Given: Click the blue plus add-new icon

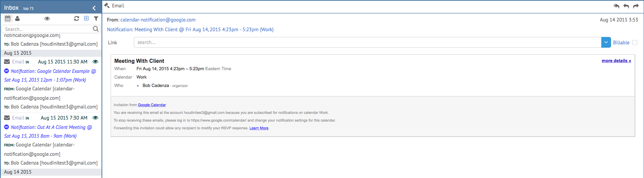Looking at the screenshot, I should click(86, 18).
